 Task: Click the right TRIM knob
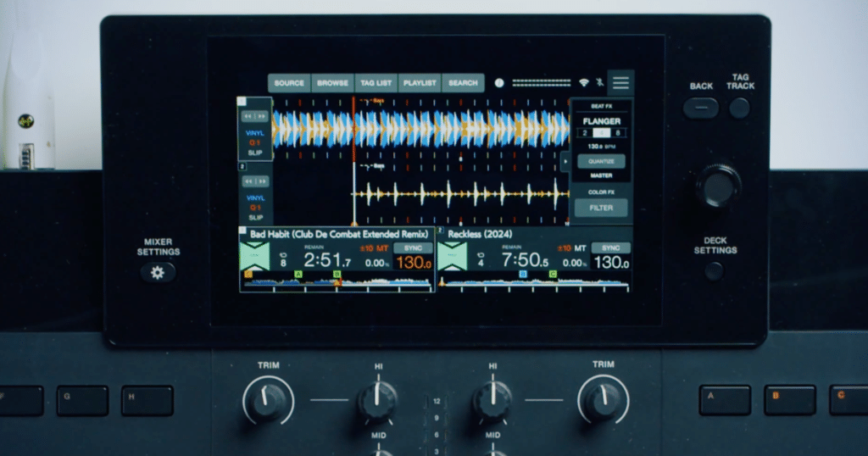(603, 401)
